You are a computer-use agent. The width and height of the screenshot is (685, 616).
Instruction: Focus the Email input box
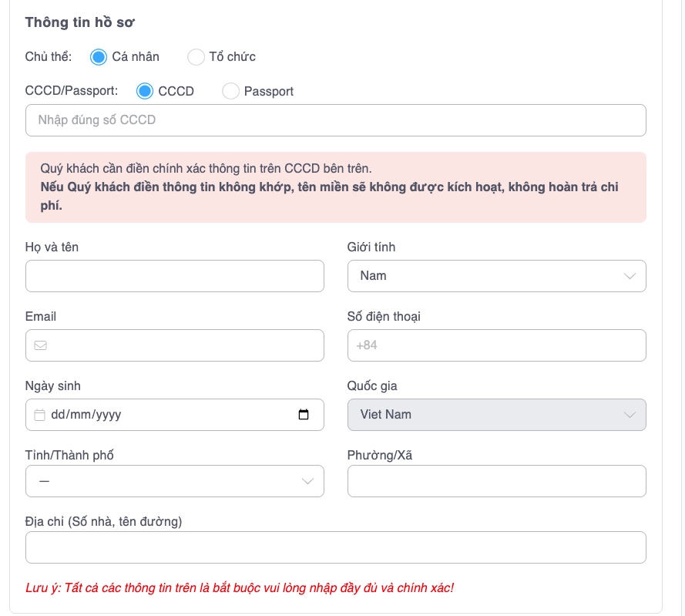pos(185,345)
